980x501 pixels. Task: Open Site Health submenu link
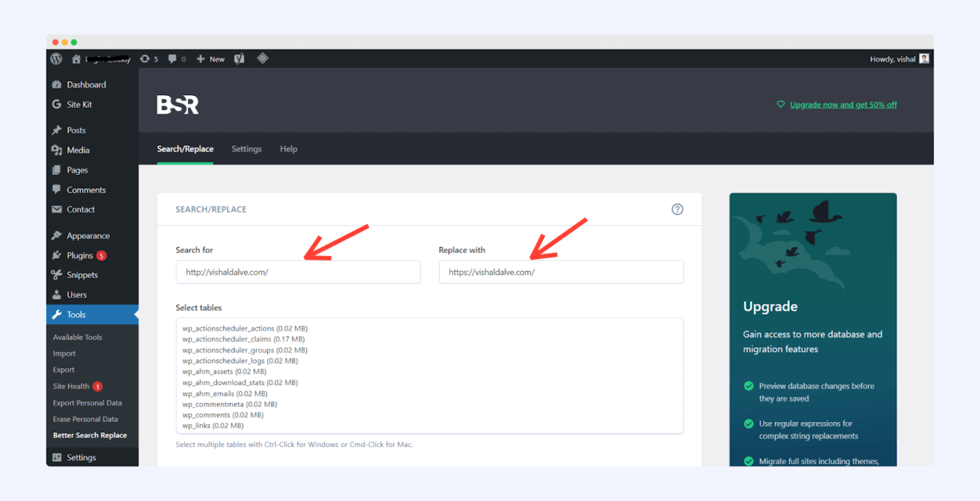pos(71,387)
